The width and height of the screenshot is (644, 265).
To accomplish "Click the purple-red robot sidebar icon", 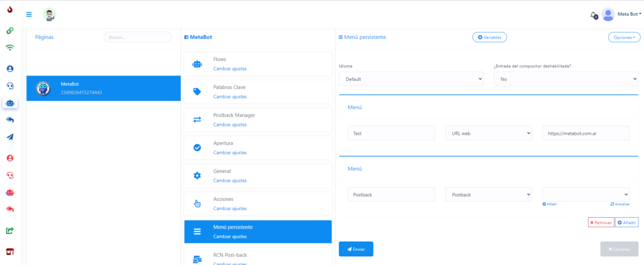I will click(x=10, y=192).
